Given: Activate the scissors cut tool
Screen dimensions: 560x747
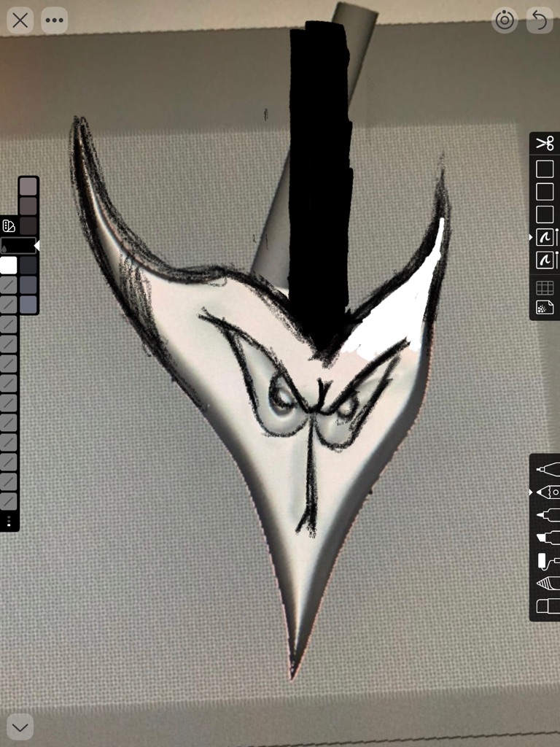Looking at the screenshot, I should point(545,144).
